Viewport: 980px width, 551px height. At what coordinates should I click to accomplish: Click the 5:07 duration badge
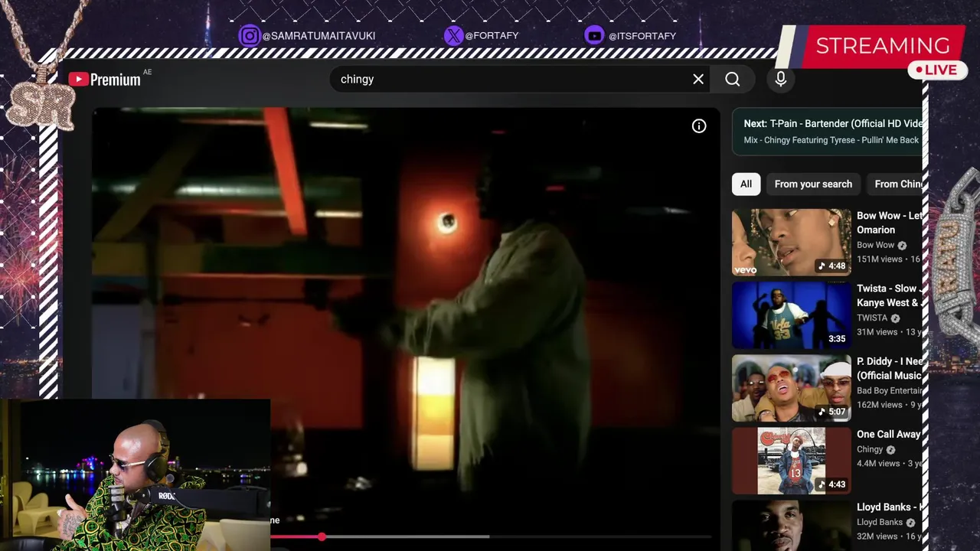831,412
